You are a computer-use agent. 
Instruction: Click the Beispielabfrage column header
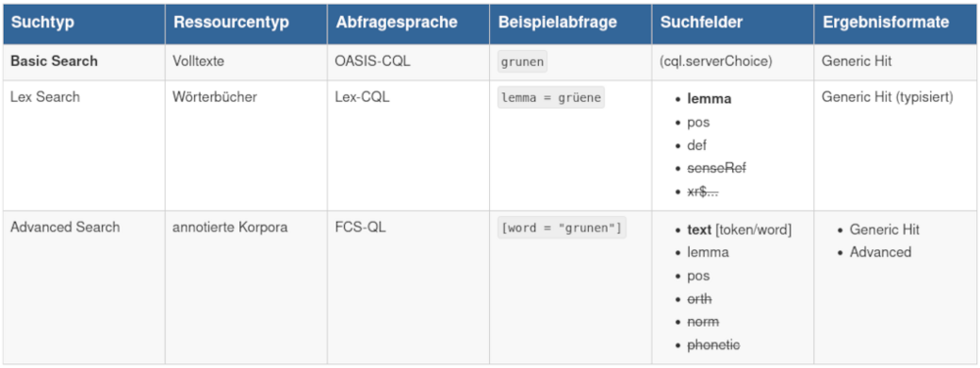click(x=558, y=23)
